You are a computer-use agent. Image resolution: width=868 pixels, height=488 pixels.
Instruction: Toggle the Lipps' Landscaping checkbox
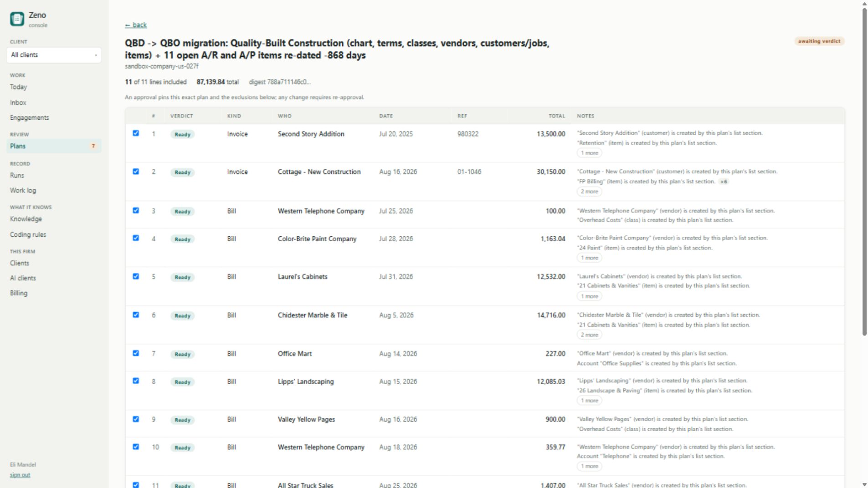coord(136,381)
